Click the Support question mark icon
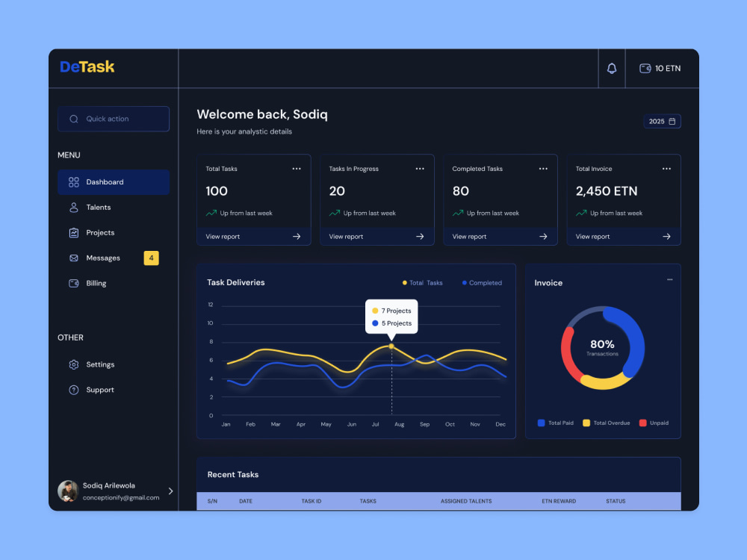 [x=74, y=390]
